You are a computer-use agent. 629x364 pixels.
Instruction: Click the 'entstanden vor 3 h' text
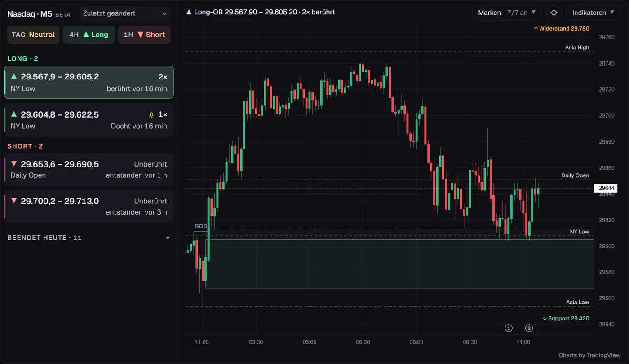point(136,212)
